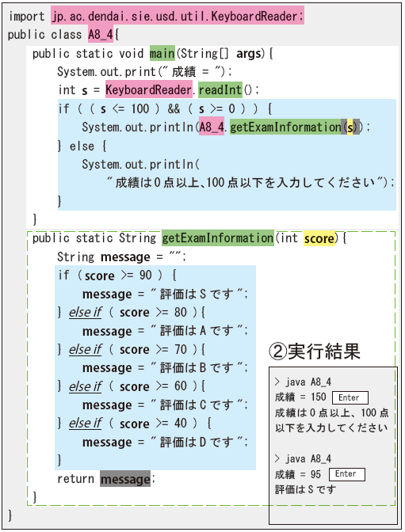Click the import keyword on the first line
This screenshot has height=532, width=405.
(27, 17)
